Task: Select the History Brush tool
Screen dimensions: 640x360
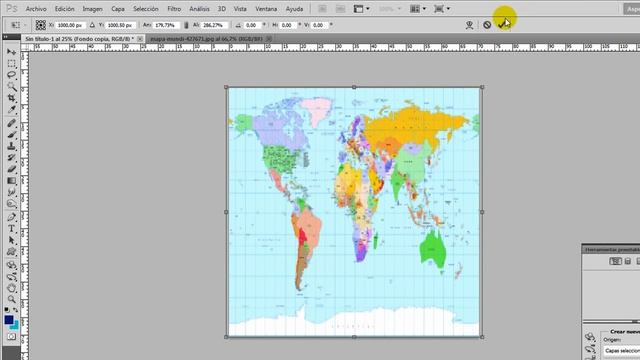Action: pyautogui.click(x=11, y=158)
